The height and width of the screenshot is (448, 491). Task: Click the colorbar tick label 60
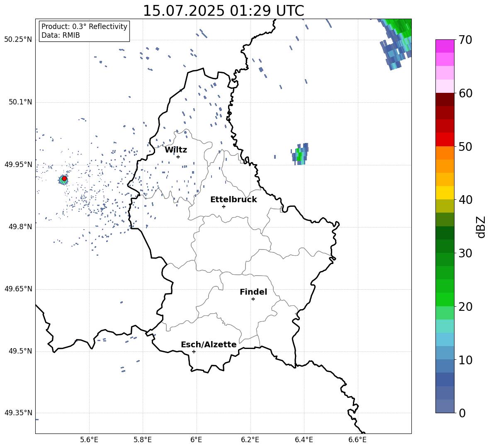465,93
